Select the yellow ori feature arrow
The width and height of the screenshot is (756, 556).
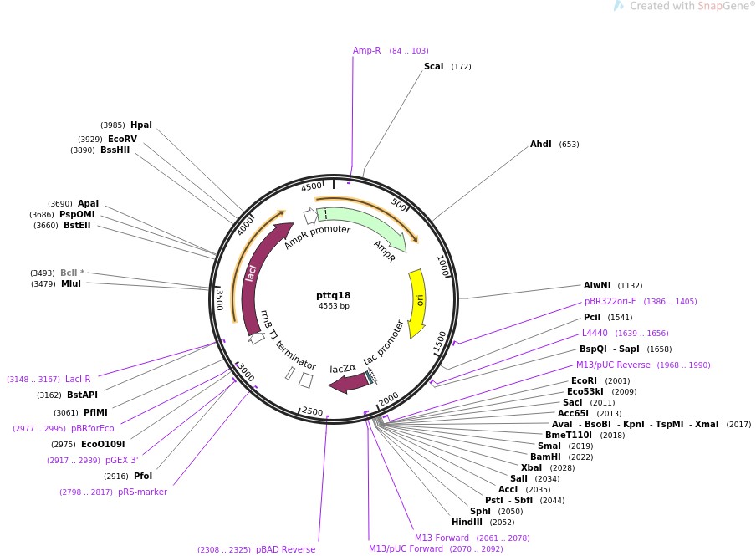tap(417, 302)
